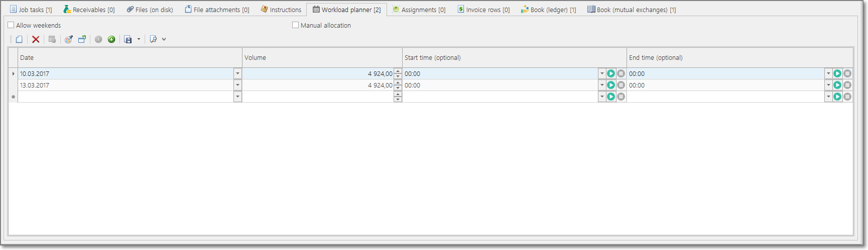This screenshot has width=868, height=250.
Task: Click green start-time play icon for 13.03.2017
Action: point(611,85)
